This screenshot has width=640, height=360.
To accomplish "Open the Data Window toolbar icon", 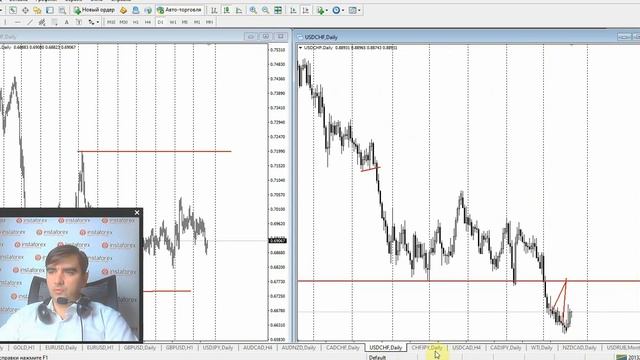I will pos(25,10).
